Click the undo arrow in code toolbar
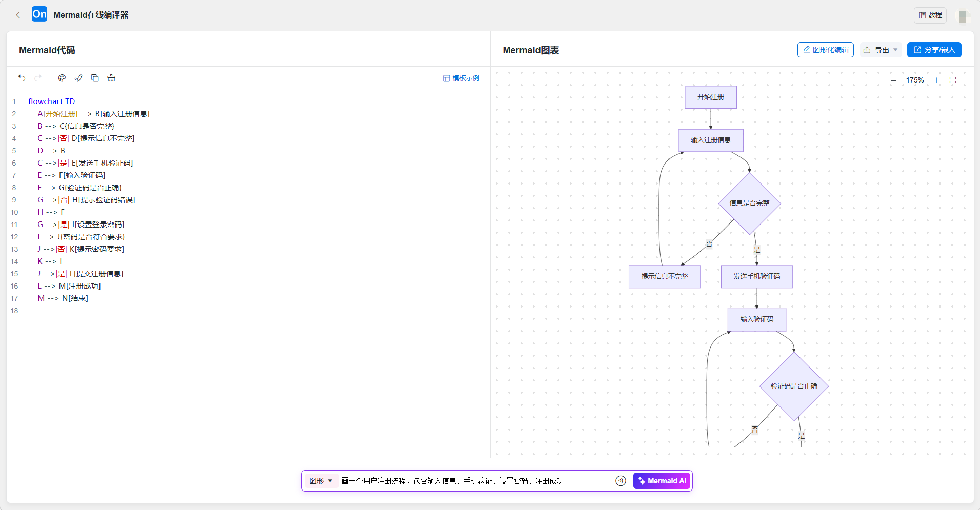The height and width of the screenshot is (510, 980). [x=22, y=78]
